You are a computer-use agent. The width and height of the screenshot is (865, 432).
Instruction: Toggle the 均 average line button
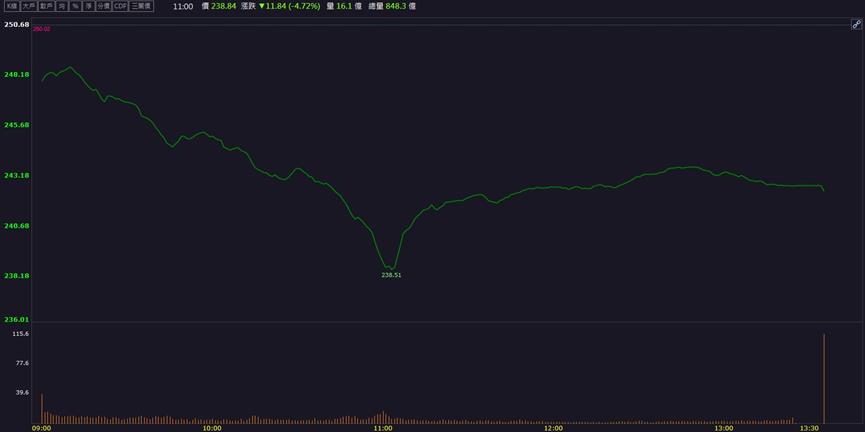[x=62, y=6]
